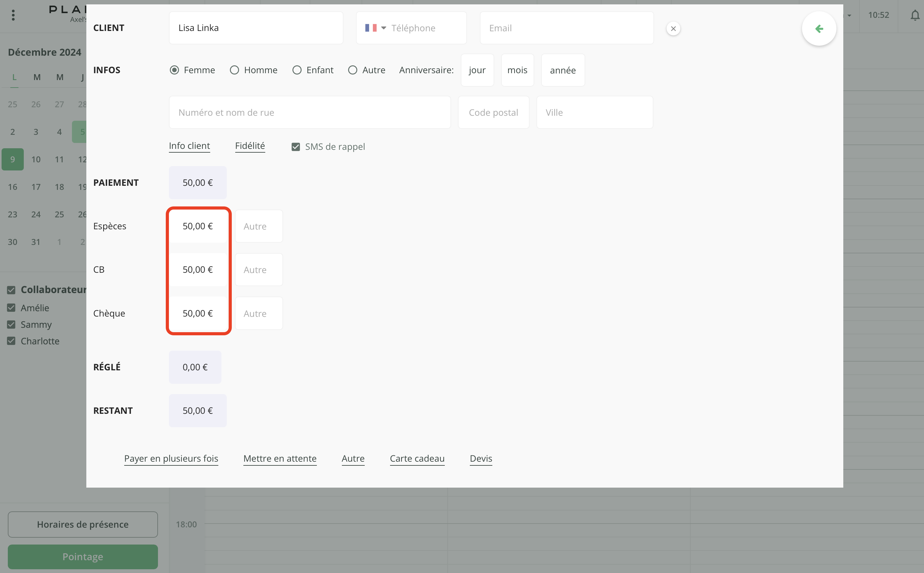Viewport: 924px width, 573px height.
Task: Uncheck SMS de rappel checkbox
Action: click(x=296, y=147)
